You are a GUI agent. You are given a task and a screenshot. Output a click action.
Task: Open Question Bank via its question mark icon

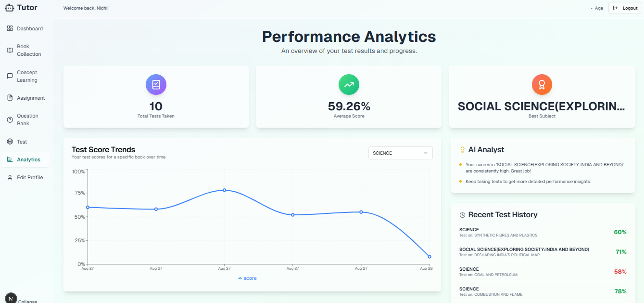(10, 119)
